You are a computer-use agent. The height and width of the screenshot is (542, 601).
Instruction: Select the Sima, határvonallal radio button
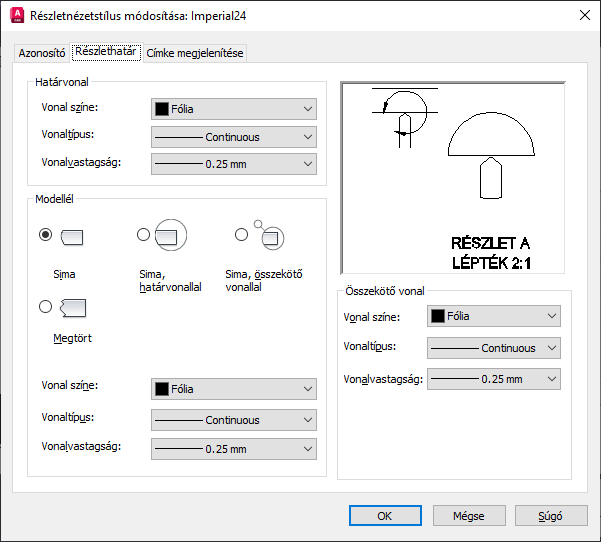(x=143, y=234)
